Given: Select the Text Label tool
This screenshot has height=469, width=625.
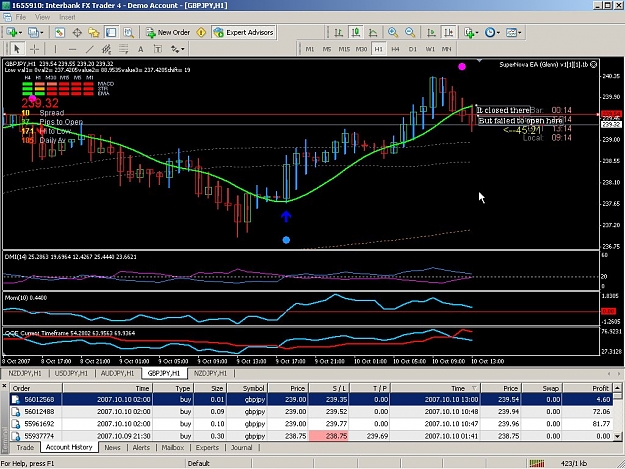Looking at the screenshot, I should click(x=158, y=49).
